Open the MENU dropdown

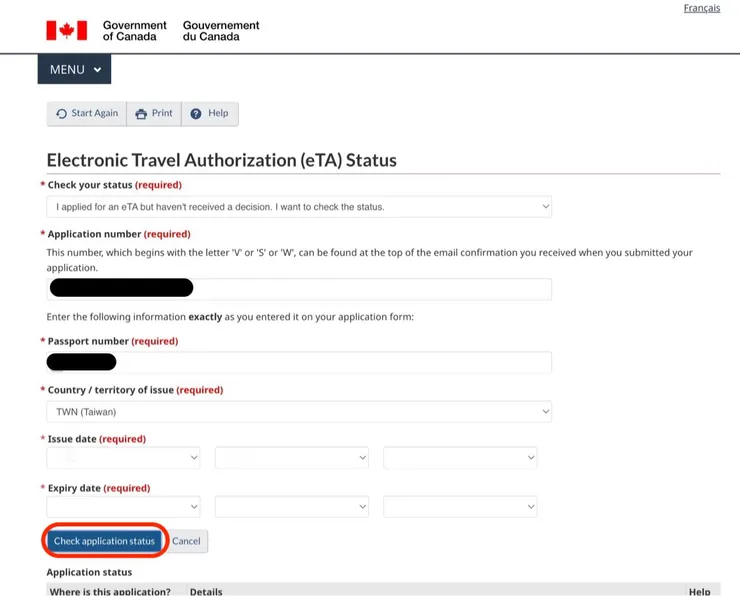click(75, 69)
